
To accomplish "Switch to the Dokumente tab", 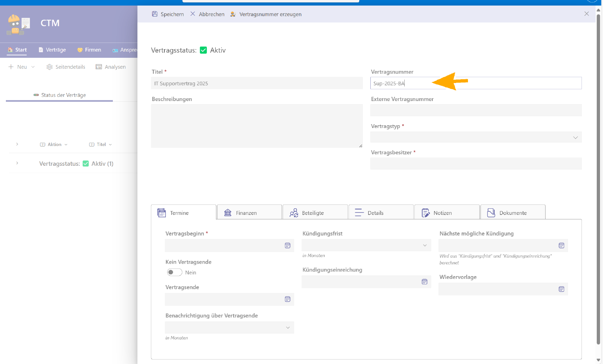I will point(513,212).
